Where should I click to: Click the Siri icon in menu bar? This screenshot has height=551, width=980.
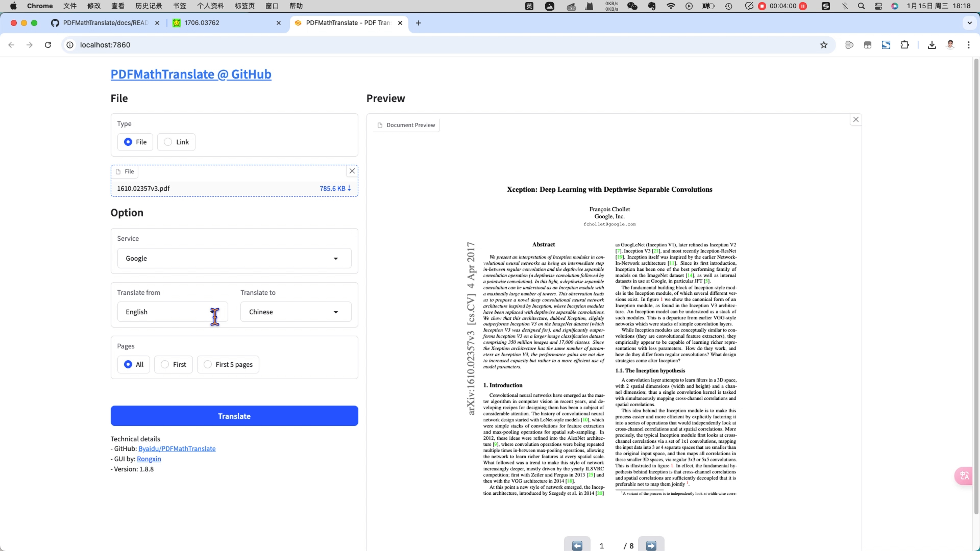click(895, 6)
